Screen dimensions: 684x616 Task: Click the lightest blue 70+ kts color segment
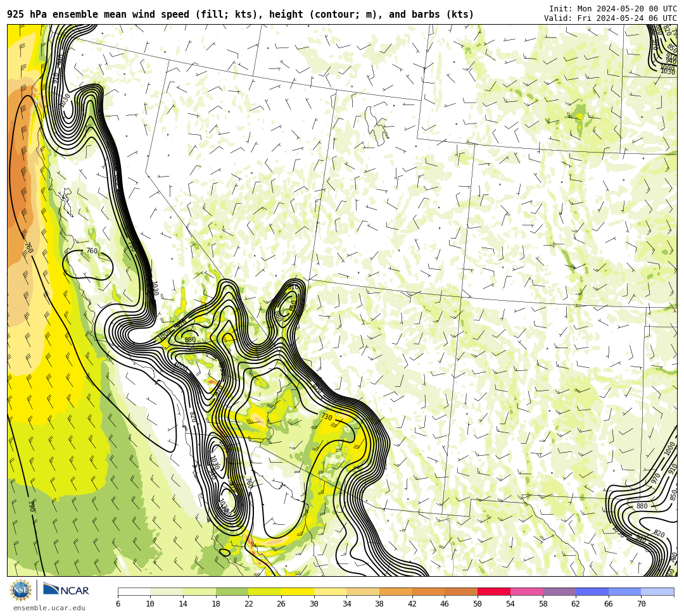657,591
